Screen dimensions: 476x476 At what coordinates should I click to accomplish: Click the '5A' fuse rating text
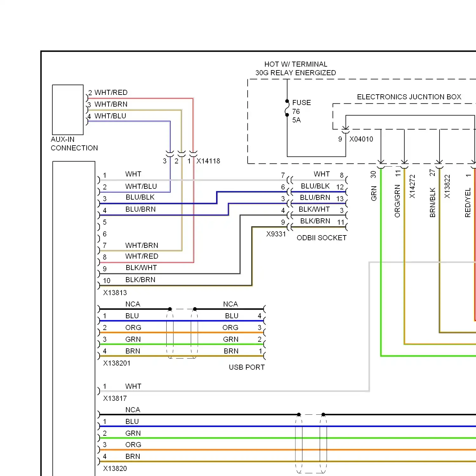click(x=296, y=120)
